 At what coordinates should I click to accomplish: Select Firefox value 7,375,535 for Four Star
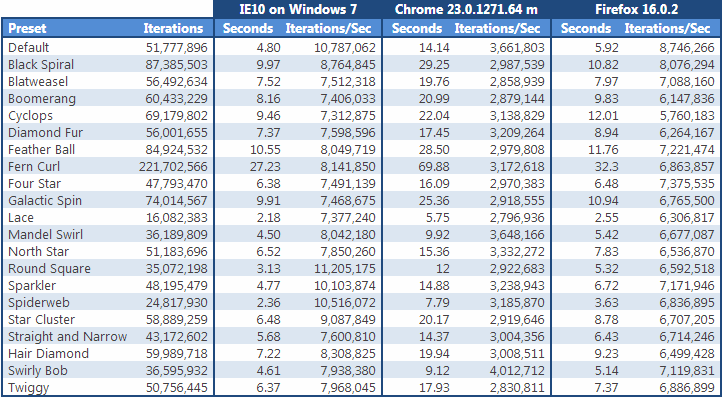(x=687, y=184)
